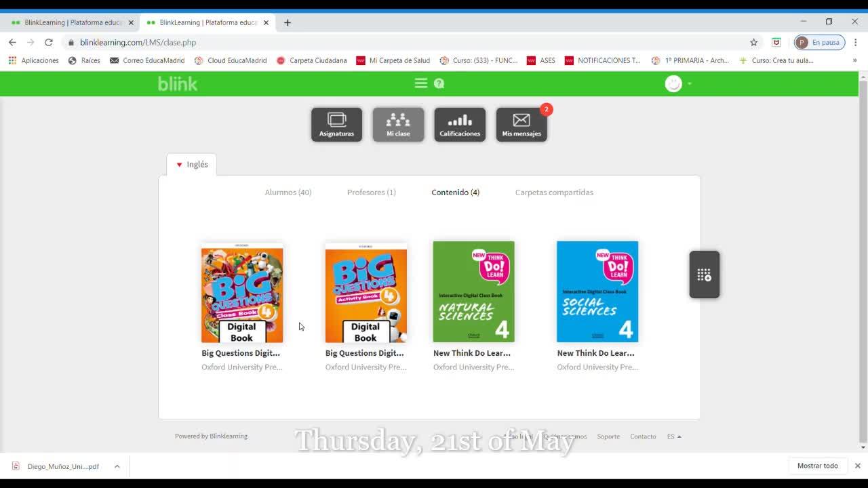Select the Contenido (4) tab

point(456,192)
